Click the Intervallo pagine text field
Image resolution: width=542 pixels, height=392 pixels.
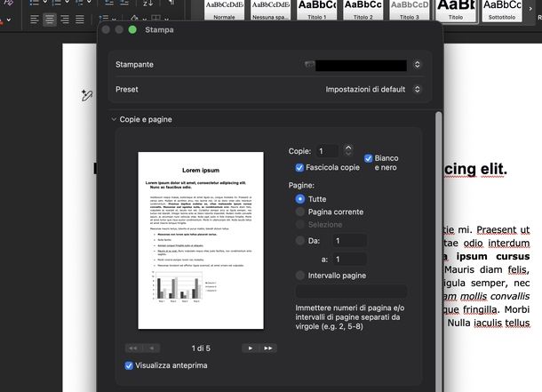pos(351,292)
